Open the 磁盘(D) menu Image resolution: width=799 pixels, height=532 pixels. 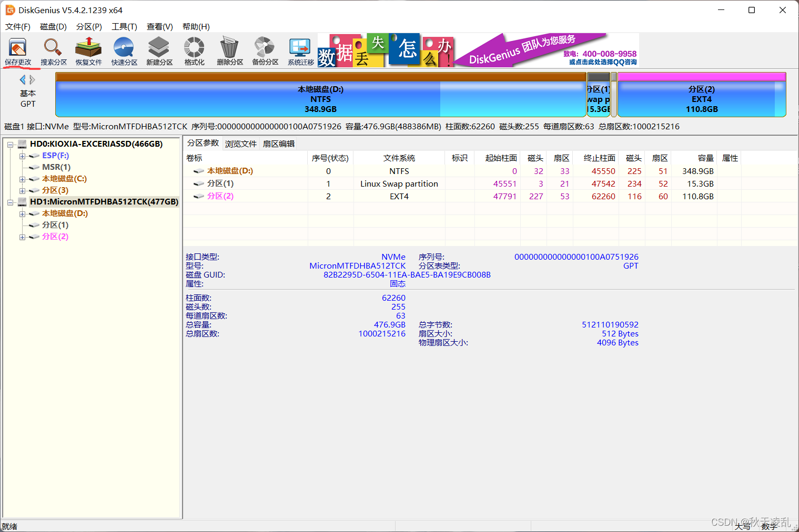tap(53, 27)
